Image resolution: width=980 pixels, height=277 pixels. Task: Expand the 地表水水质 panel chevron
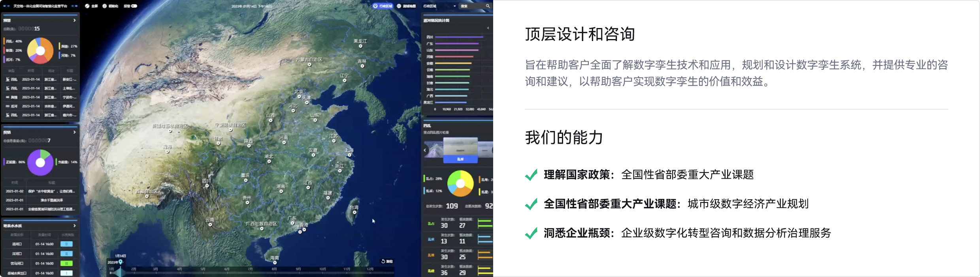click(74, 226)
